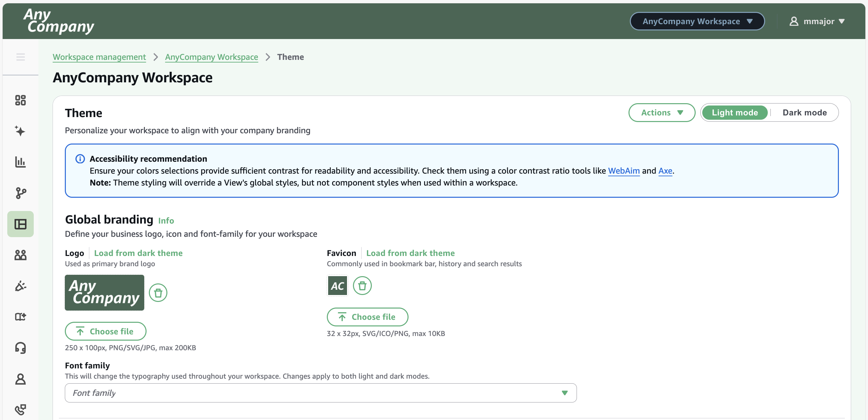Open the apps grid dashboard icon
The width and height of the screenshot is (868, 420).
(20, 100)
